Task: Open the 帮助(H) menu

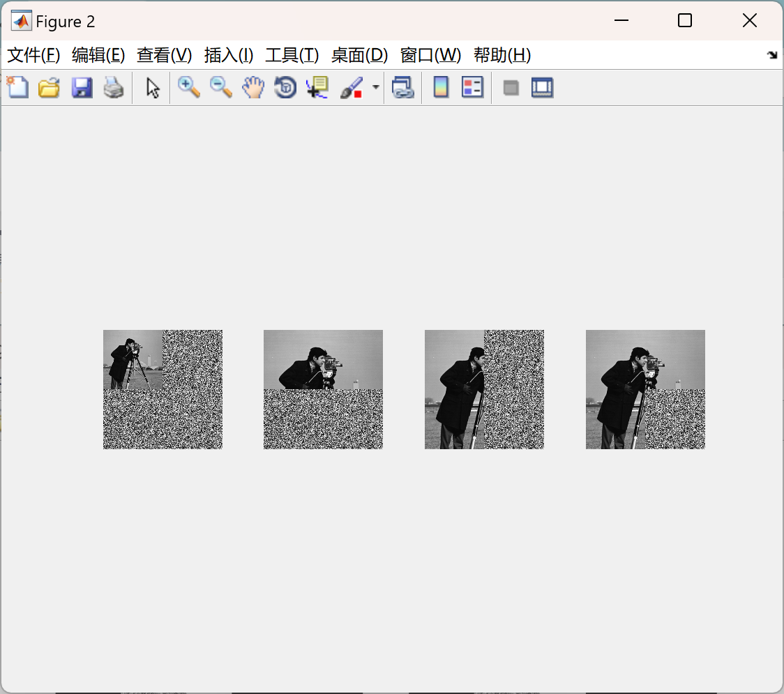Action: 502,55
